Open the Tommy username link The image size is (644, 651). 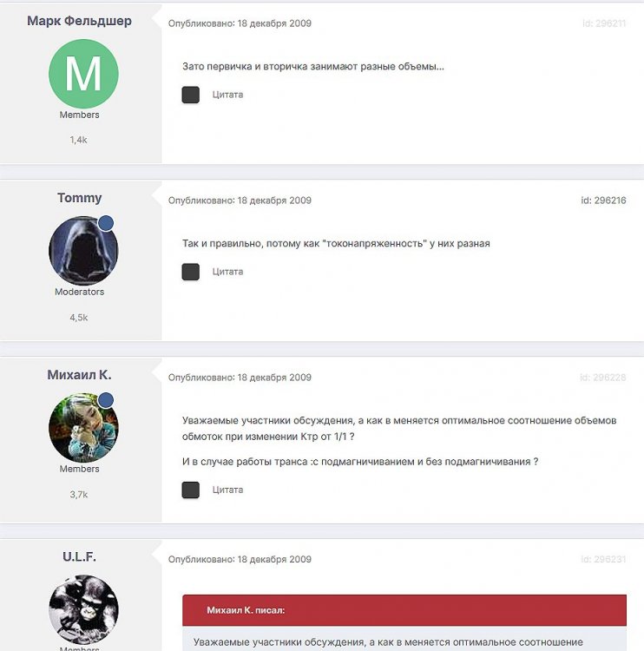pos(79,198)
